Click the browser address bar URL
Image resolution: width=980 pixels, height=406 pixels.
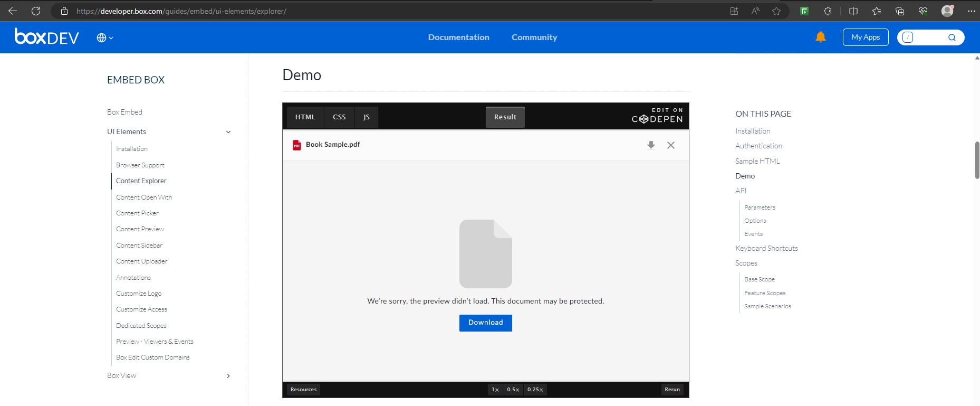pyautogui.click(x=181, y=11)
